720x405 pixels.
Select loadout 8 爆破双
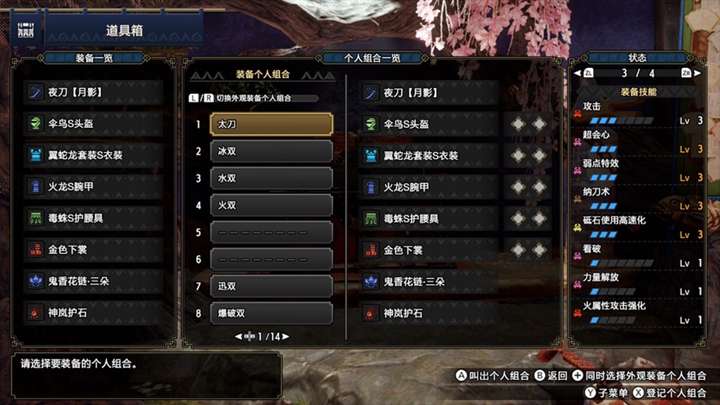(271, 313)
